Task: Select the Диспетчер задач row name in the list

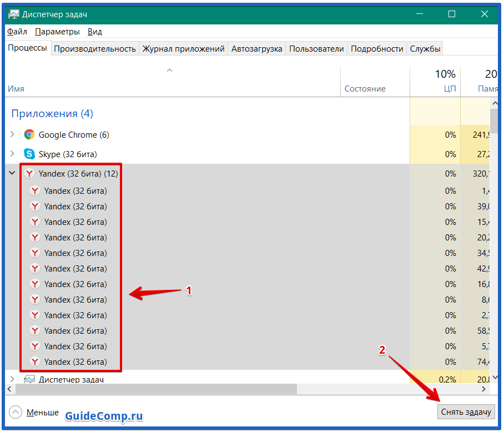Action: (71, 379)
